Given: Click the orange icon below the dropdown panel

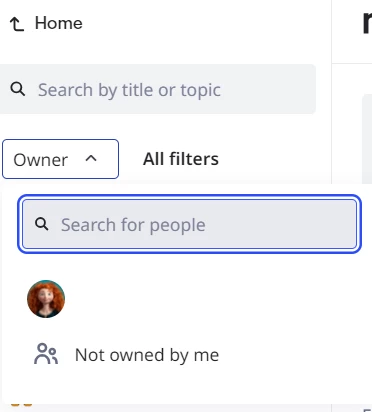Looking at the screenshot, I should (x=22, y=405).
